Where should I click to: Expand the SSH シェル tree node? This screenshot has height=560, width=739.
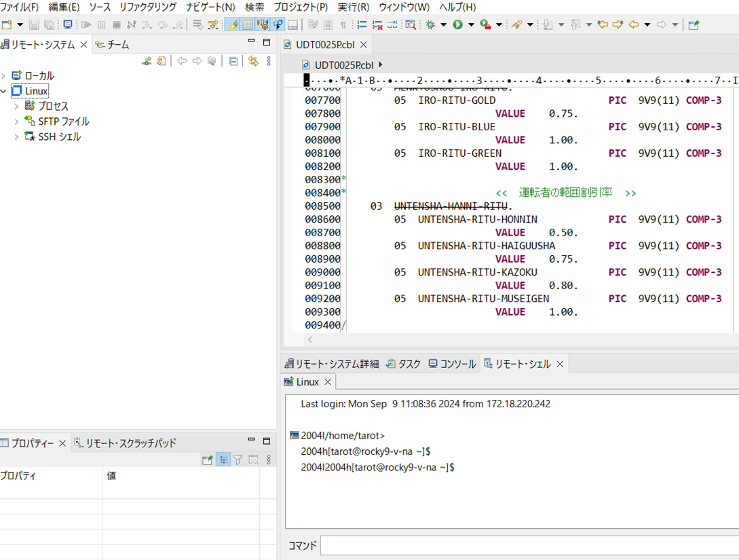tap(16, 136)
